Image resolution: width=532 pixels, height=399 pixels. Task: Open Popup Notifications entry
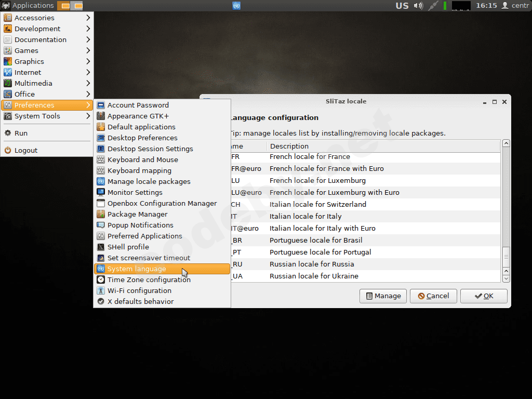162,225
